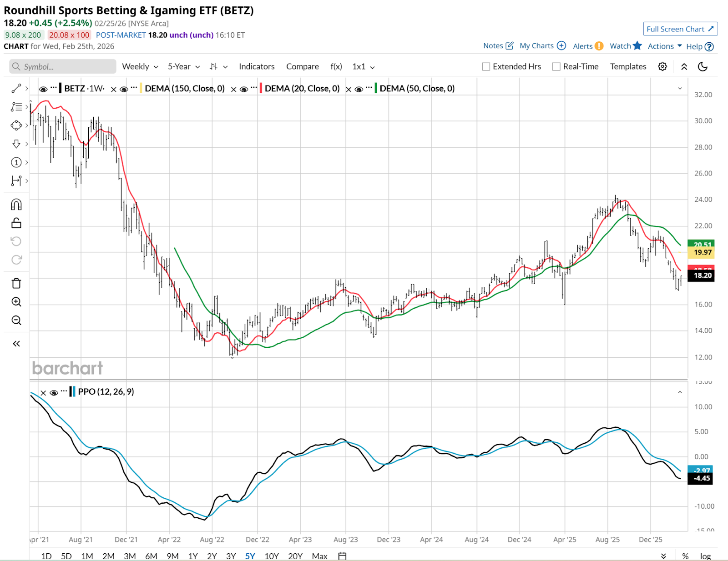Viewport: 728px width, 561px height.
Task: Enable the Extended Hrs checkbox
Action: pos(486,67)
